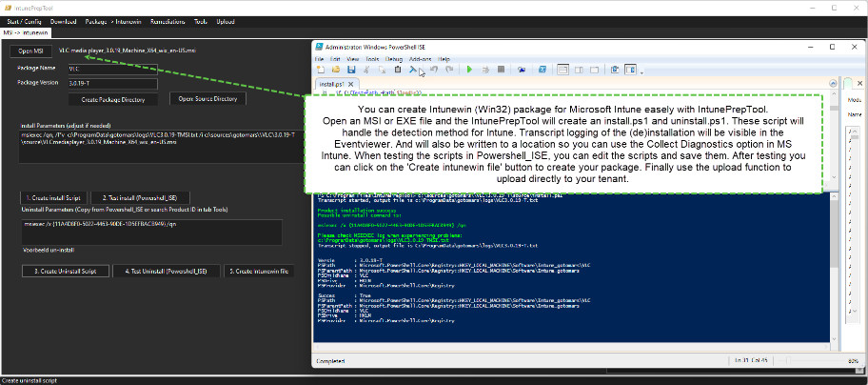Click the Uninstall Parameters text box
Image resolution: width=868 pixels, height=385 pixels.
tap(151, 233)
